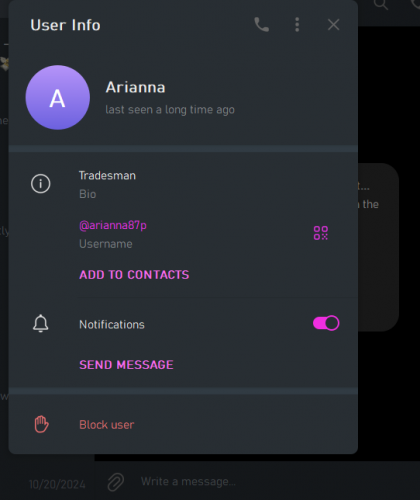The height and width of the screenshot is (500, 420).
Task: Copy the @arianna87p username link
Action: [113, 226]
